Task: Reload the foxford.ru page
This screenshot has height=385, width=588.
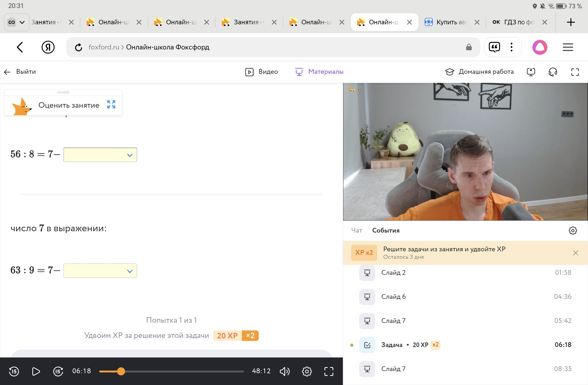Action: pyautogui.click(x=78, y=48)
